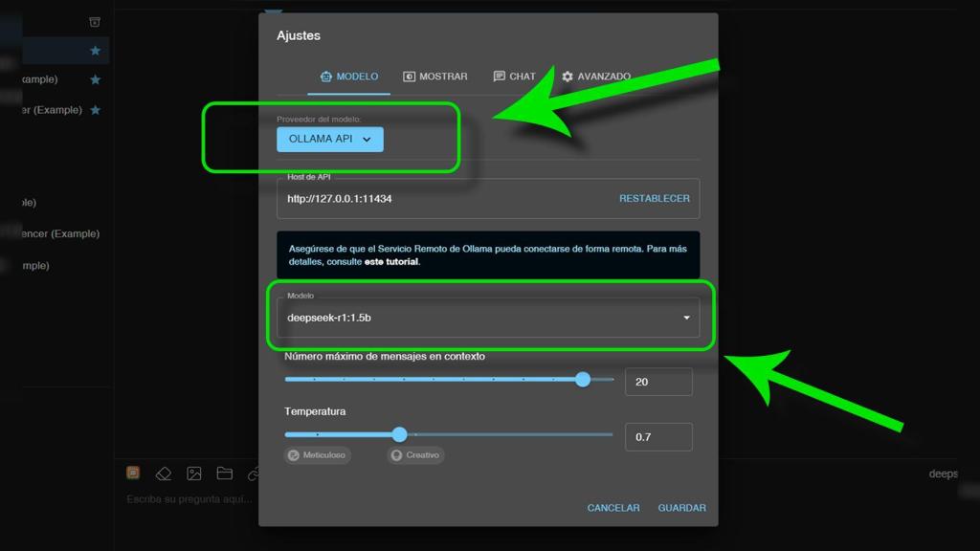Open the folder icon in the input toolbar
980x551 pixels.
point(224,472)
